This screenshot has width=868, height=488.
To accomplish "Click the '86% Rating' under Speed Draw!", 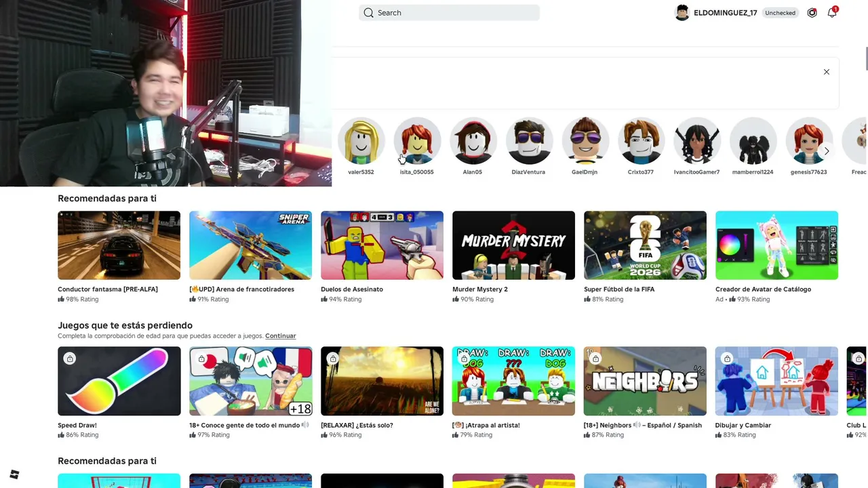I will pyautogui.click(x=82, y=435).
